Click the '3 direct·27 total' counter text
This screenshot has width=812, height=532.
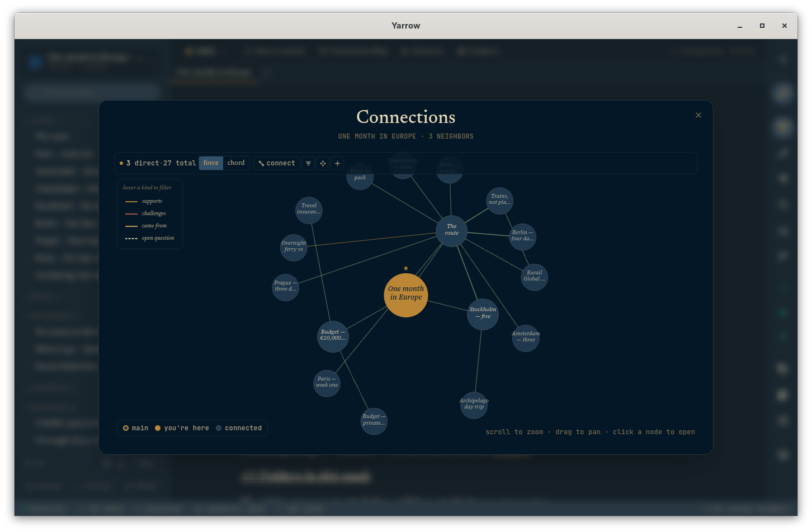click(x=158, y=163)
